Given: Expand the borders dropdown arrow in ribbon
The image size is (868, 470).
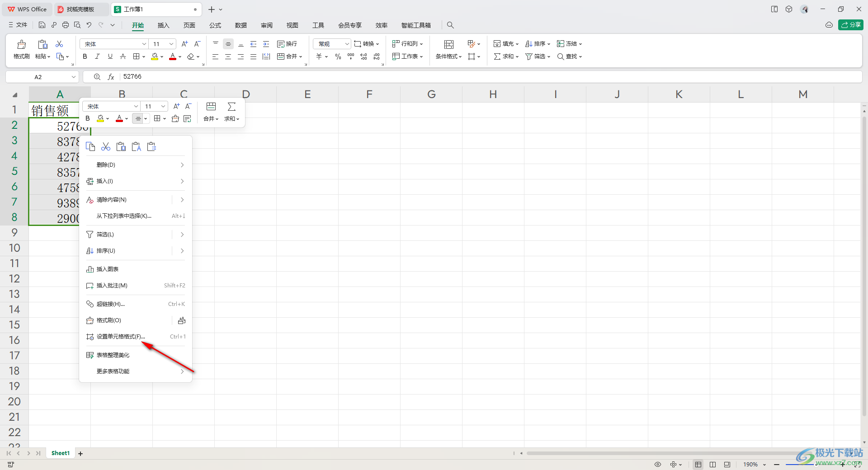Looking at the screenshot, I should (144, 56).
